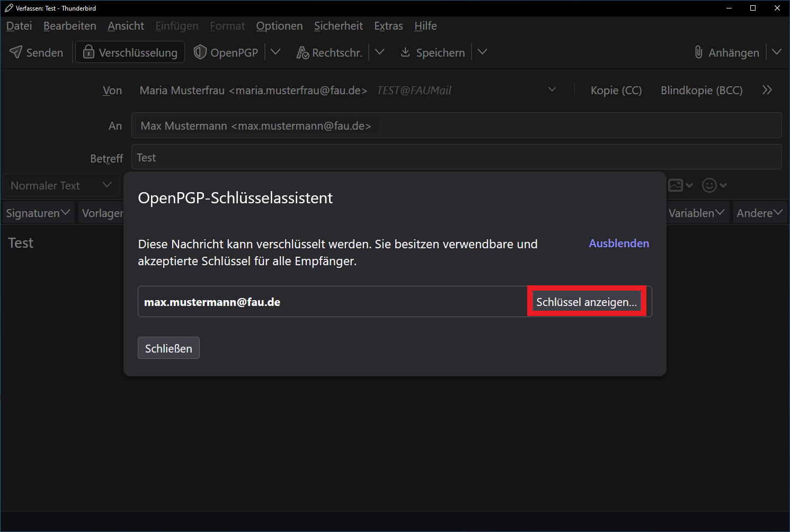Expand the Speichern dropdown arrow

coord(482,52)
